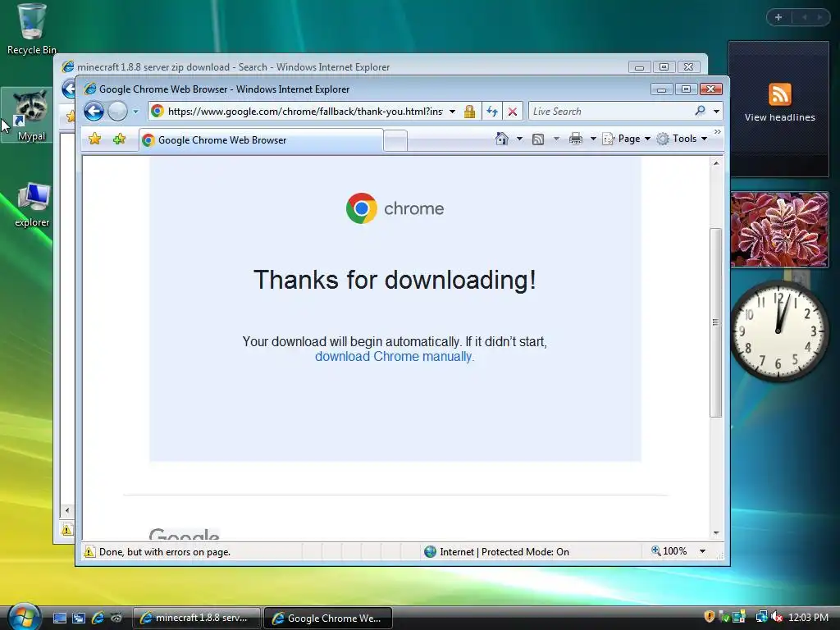
Task: Expand the address bar history dropdown
Action: [452, 112]
